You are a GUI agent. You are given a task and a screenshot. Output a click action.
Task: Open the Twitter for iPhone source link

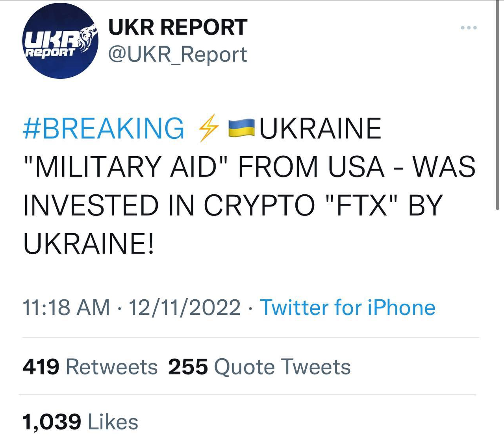pyautogui.click(x=347, y=308)
